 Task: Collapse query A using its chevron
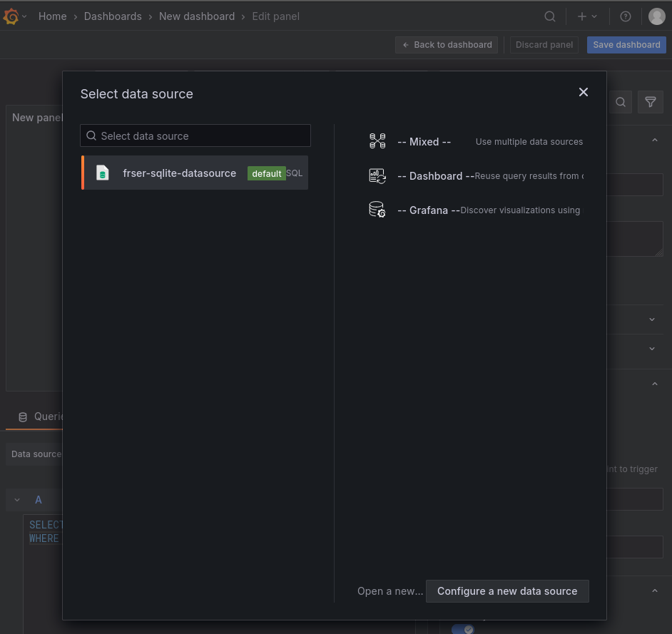click(x=16, y=499)
